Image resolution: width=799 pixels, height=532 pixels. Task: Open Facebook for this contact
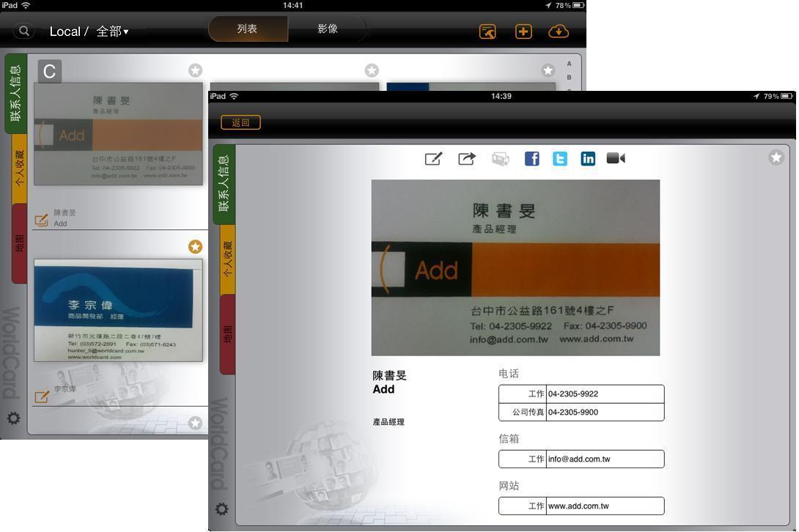point(531,158)
